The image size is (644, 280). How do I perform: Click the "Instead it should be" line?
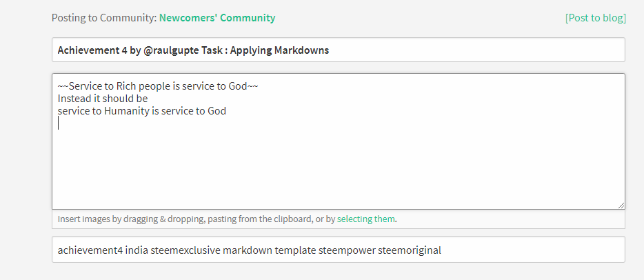coord(103,99)
